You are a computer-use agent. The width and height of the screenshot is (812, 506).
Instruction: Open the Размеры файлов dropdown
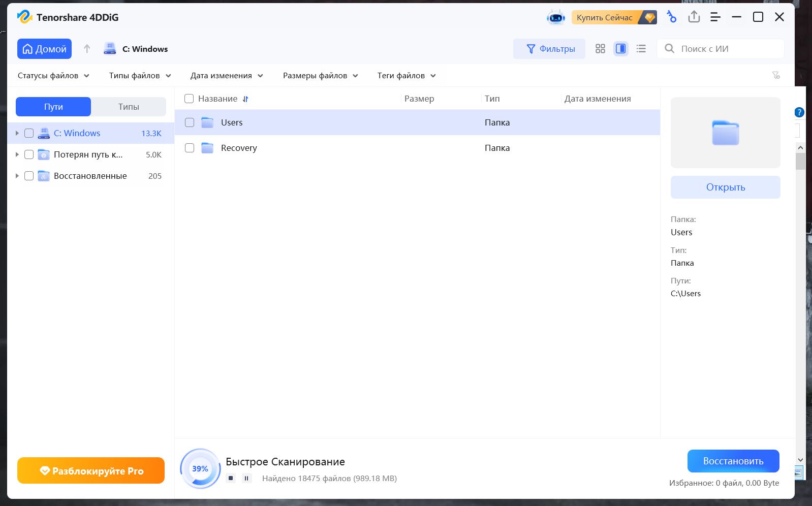coord(321,76)
